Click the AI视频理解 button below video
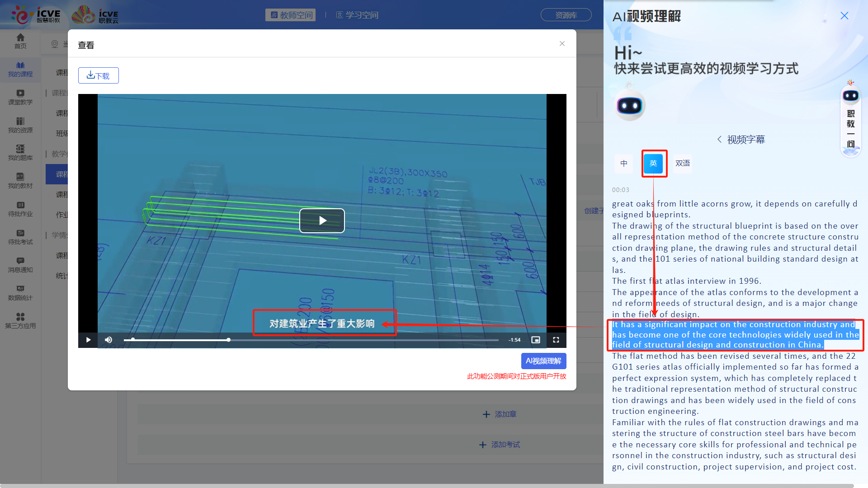 click(543, 361)
